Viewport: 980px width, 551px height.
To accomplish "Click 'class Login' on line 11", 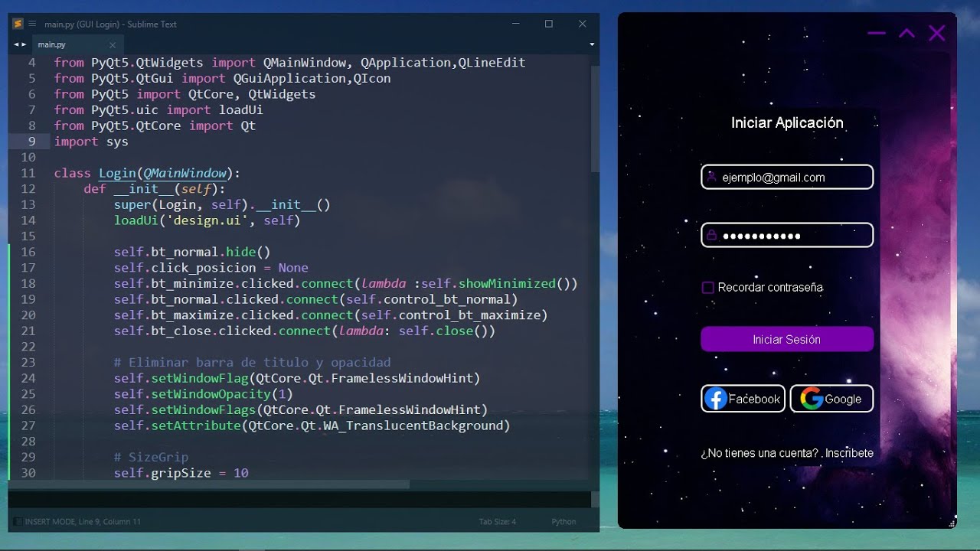I will click(x=95, y=173).
